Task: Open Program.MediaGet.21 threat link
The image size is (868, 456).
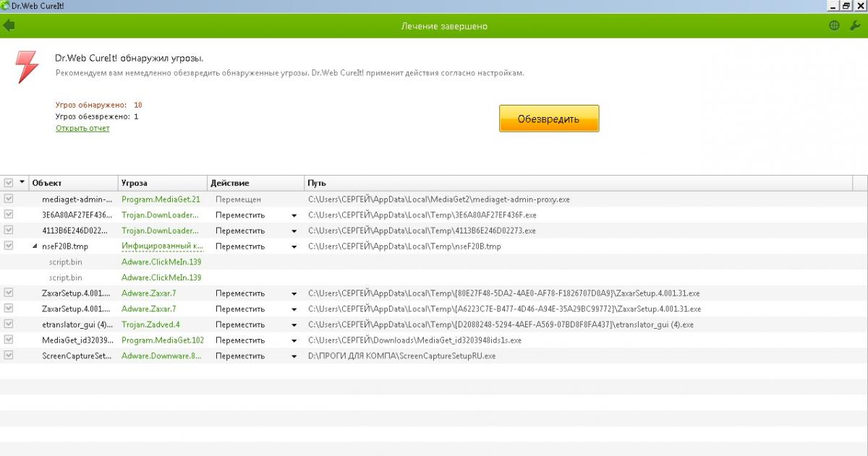Action: (x=161, y=199)
